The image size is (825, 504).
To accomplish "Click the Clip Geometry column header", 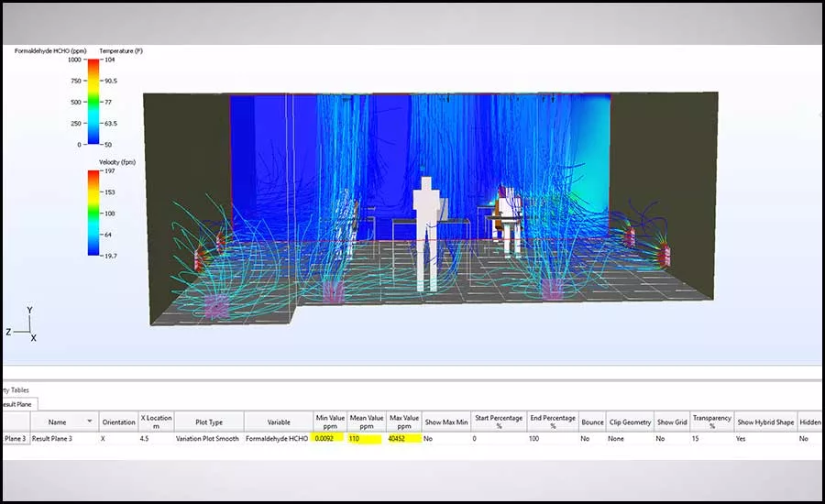I will coord(630,422).
